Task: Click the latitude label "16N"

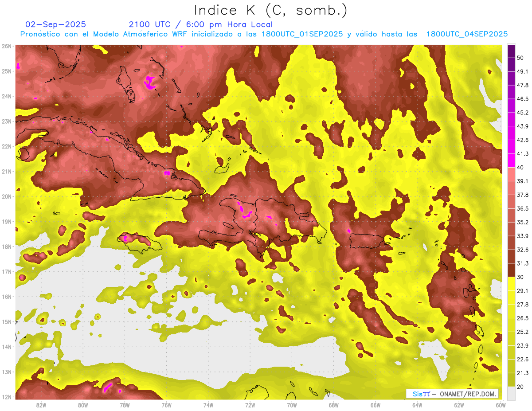Action: coord(7,297)
